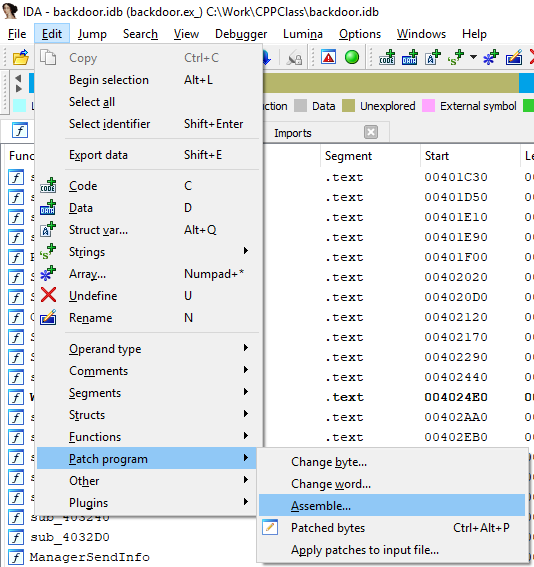The height and width of the screenshot is (567, 534).
Task: Click the red warning triangle toolbar icon
Action: [328, 57]
